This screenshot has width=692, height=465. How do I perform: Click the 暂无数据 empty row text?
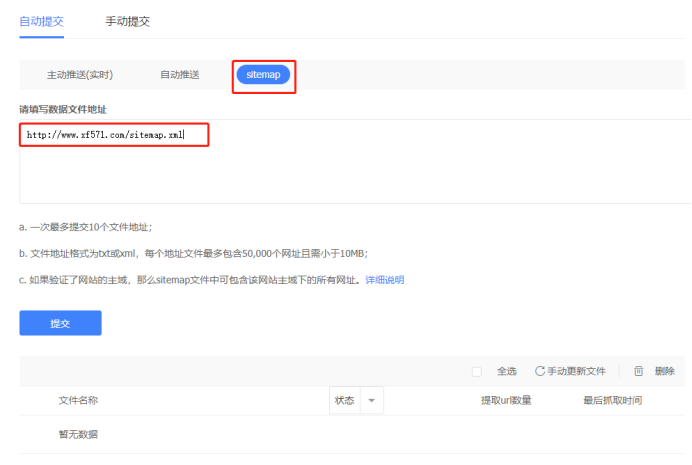78,434
